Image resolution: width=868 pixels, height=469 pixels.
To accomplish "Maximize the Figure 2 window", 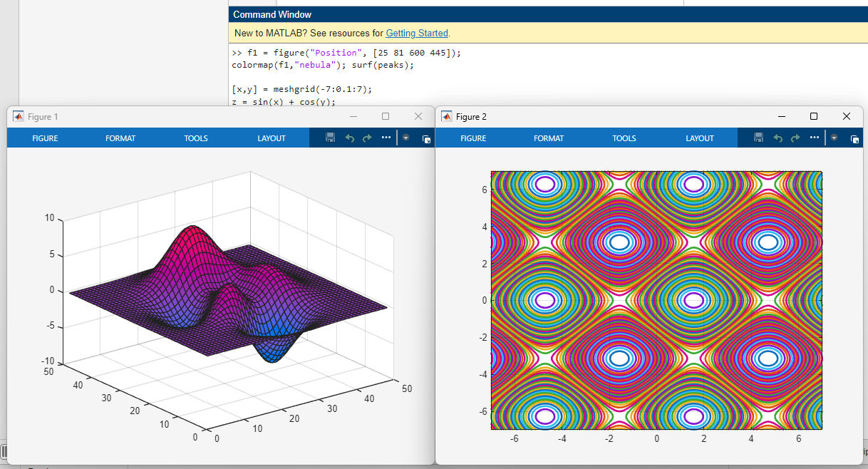I will click(814, 116).
